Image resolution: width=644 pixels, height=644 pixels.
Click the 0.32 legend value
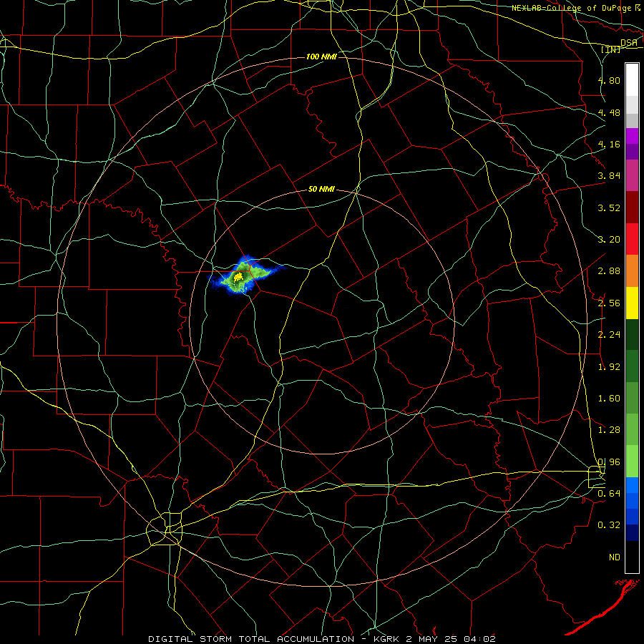point(609,525)
